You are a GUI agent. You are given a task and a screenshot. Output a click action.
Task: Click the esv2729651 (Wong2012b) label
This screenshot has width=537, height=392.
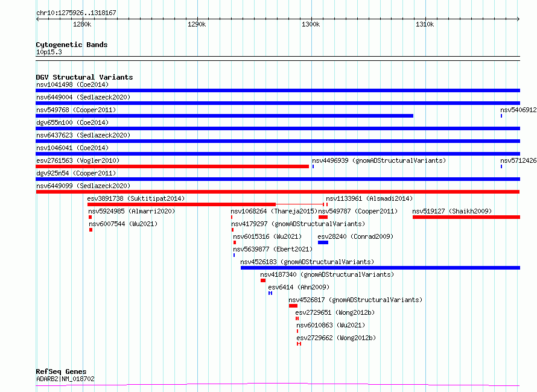pos(335,312)
